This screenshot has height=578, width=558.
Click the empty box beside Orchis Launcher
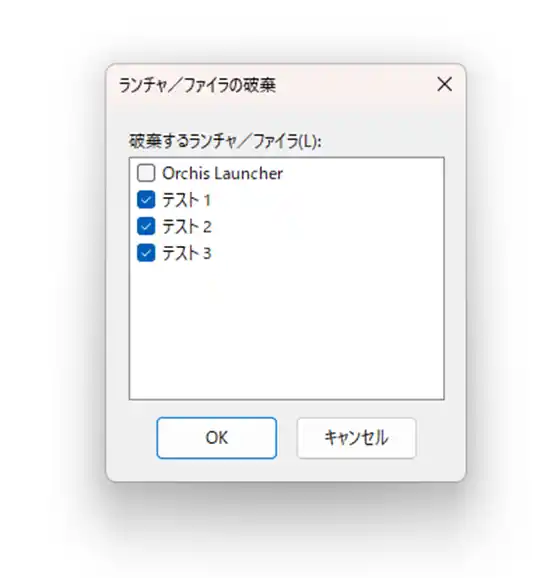pyautogui.click(x=146, y=173)
